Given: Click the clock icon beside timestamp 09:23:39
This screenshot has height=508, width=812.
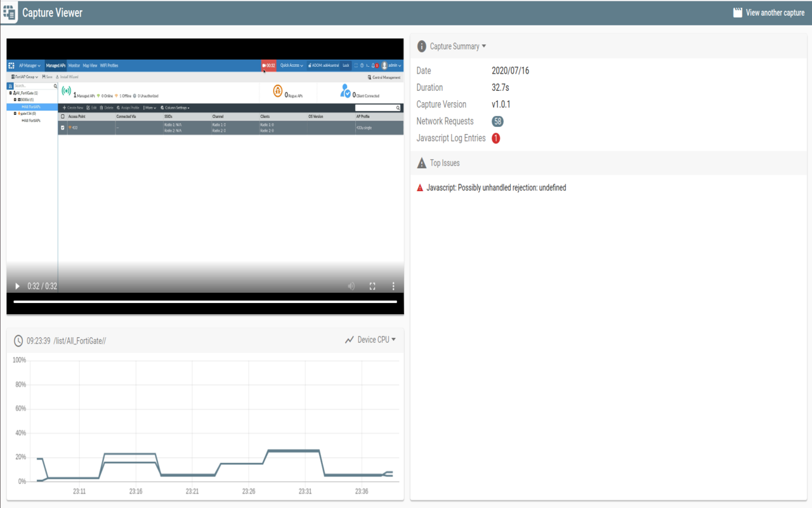Looking at the screenshot, I should (18, 340).
